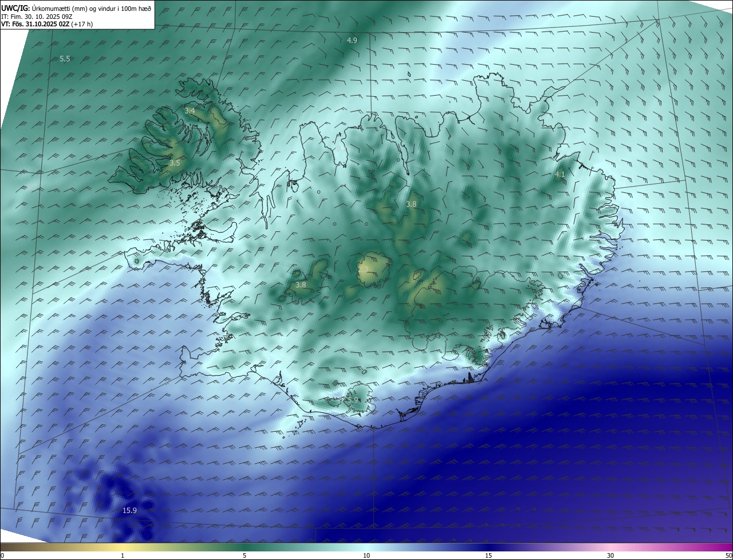Image resolution: width=733 pixels, height=560 pixels.
Task: Click the colorbar tick label '5'
Action: [245, 555]
